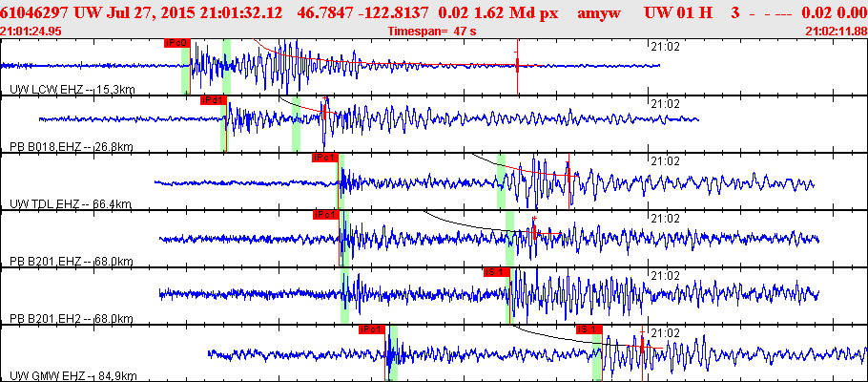This screenshot has width=868, height=382.
Task: Click the 21:02 time tick on B018 trace
Action: [664, 104]
